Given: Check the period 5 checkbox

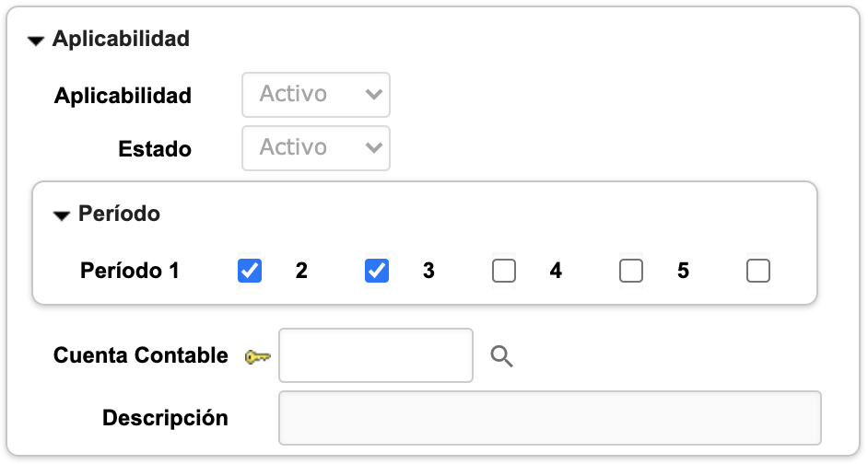Looking at the screenshot, I should [x=758, y=271].
